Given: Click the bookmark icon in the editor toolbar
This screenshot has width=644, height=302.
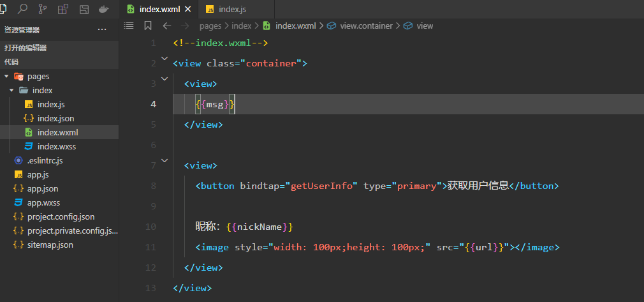Looking at the screenshot, I should [x=148, y=26].
